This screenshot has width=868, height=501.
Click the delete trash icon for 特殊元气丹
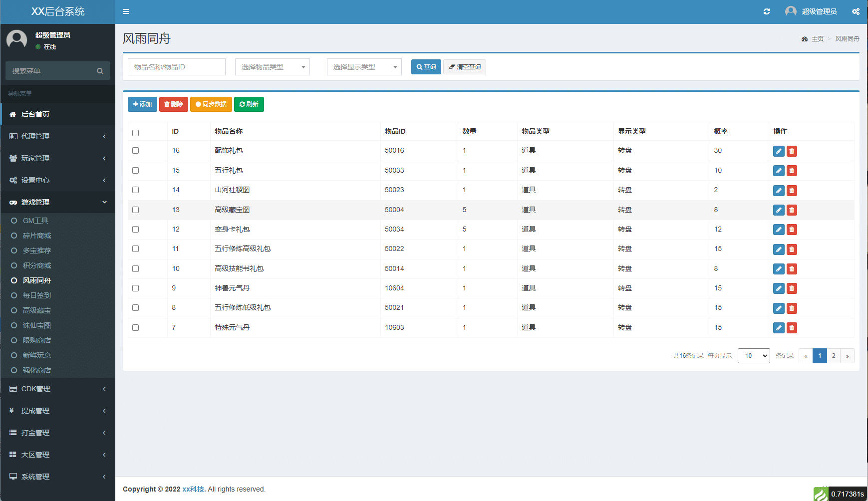click(x=792, y=328)
